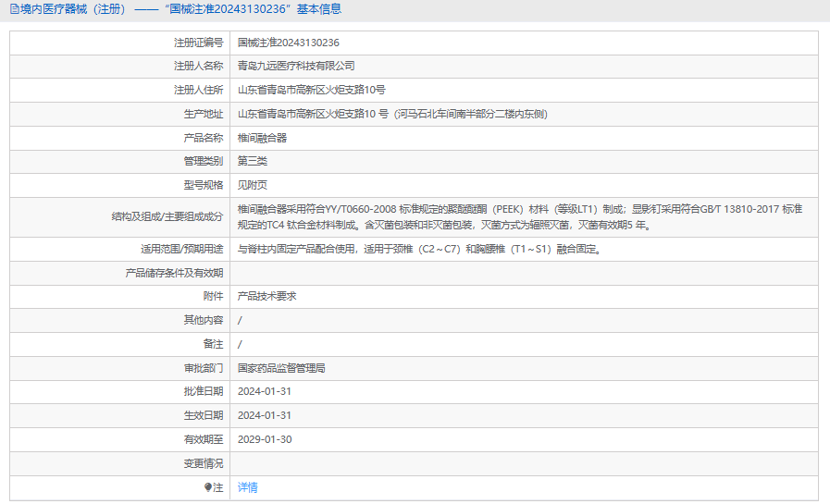The image size is (830, 504).
Task: Click the 批准日期 label
Action: [x=204, y=391]
